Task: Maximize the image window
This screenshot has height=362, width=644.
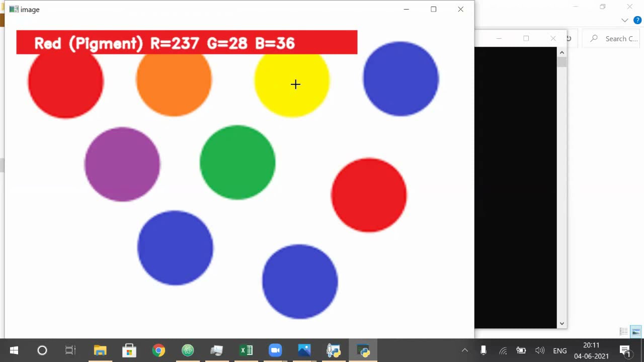Action: [433, 9]
